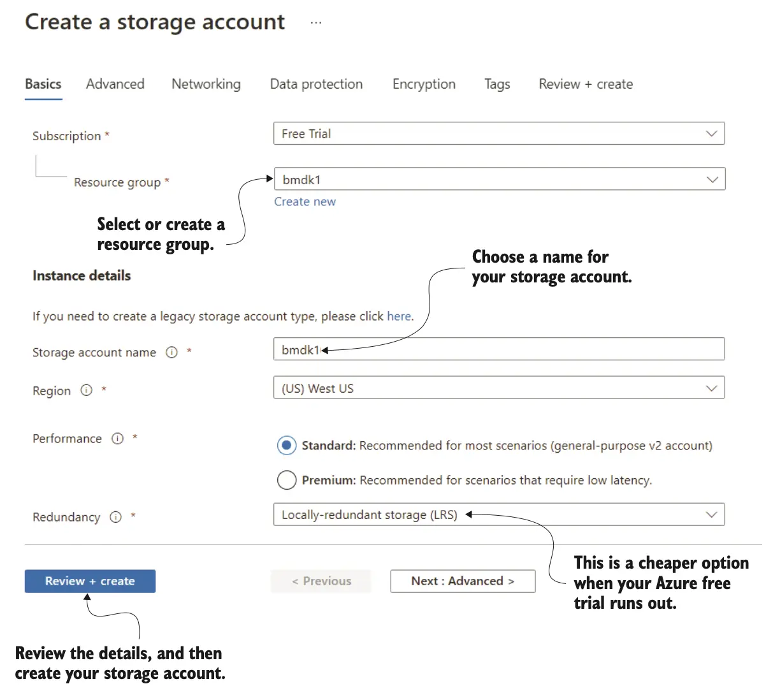Image resolution: width=766 pixels, height=700 pixels.
Task: Select the Standard performance option
Action: pyautogui.click(x=287, y=446)
